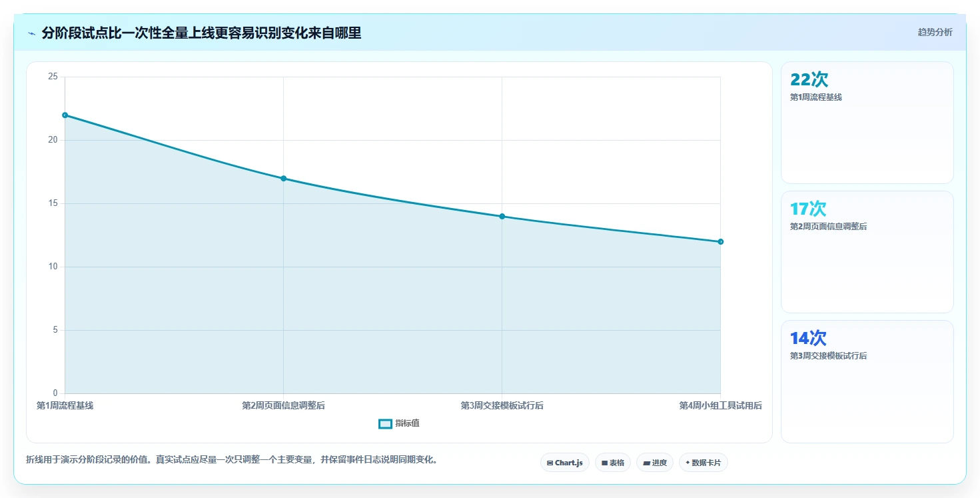Click the y-axis value 25
This screenshot has width=980, height=498.
[53, 77]
